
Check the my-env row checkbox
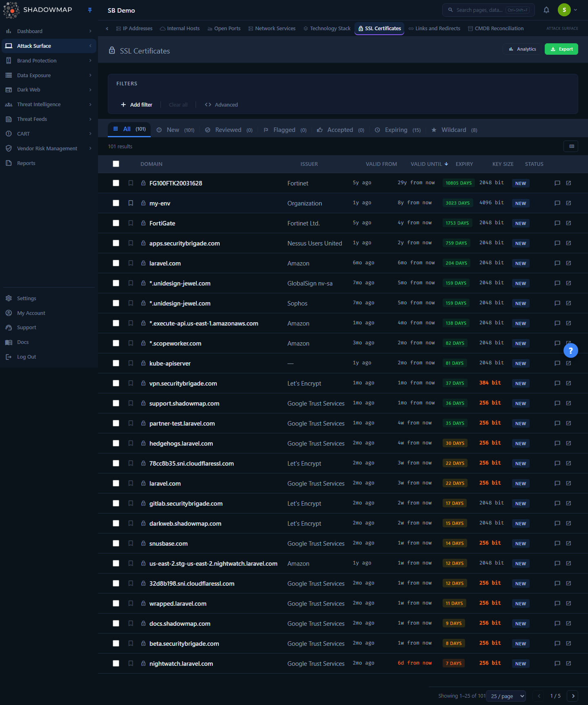click(116, 203)
